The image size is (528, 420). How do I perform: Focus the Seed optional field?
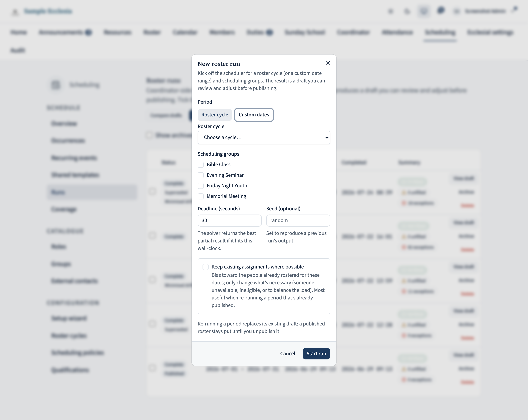298,221
